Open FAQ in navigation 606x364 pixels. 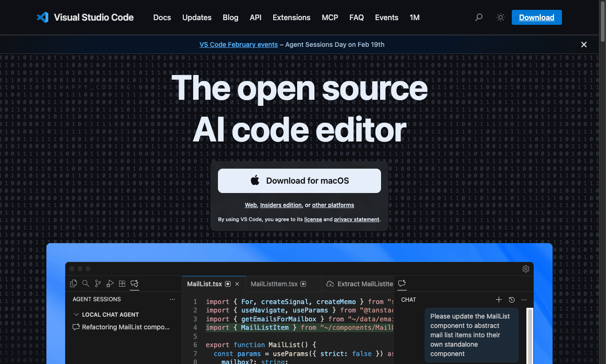pos(357,17)
